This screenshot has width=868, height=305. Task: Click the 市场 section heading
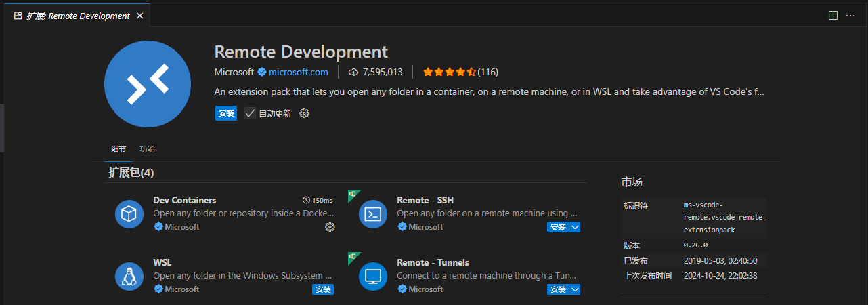click(632, 182)
